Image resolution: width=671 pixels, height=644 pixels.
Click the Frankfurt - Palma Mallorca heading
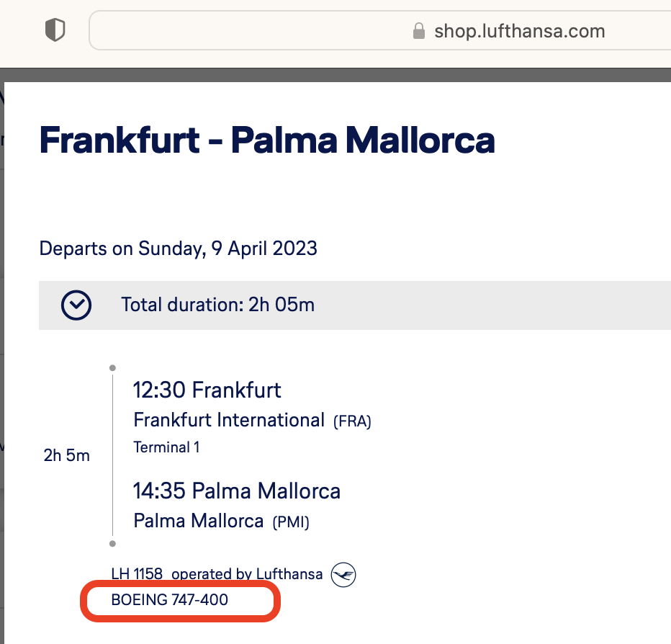tap(267, 140)
